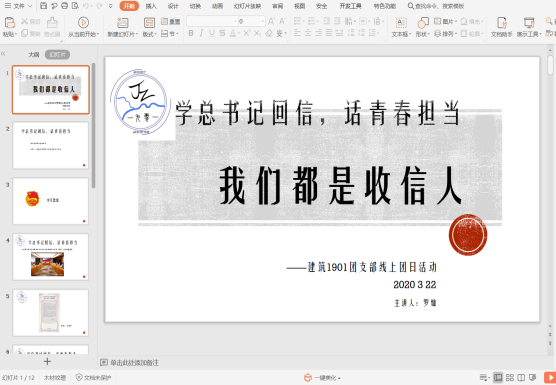Viewport: 556px width, 385px height.
Task: Click the Copy (复制) icon
Action: (x=24, y=33)
